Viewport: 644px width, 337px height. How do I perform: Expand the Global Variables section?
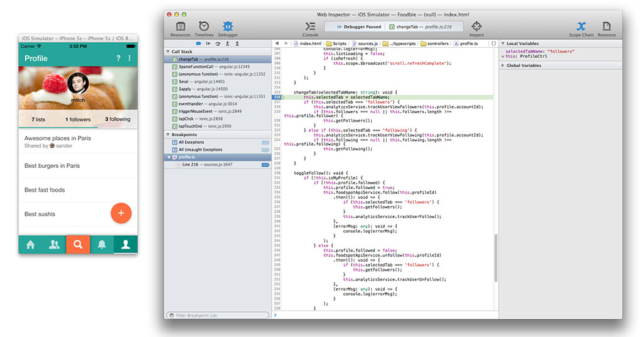503,65
